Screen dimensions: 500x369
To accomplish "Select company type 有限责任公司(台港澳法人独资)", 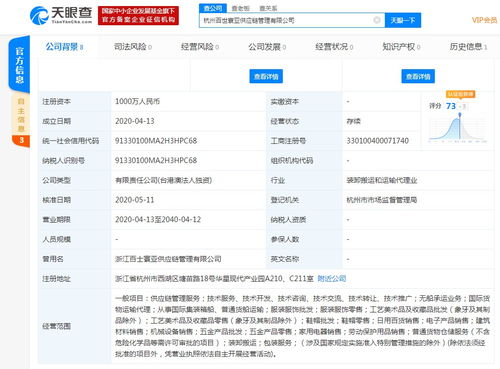I will coord(163,180).
